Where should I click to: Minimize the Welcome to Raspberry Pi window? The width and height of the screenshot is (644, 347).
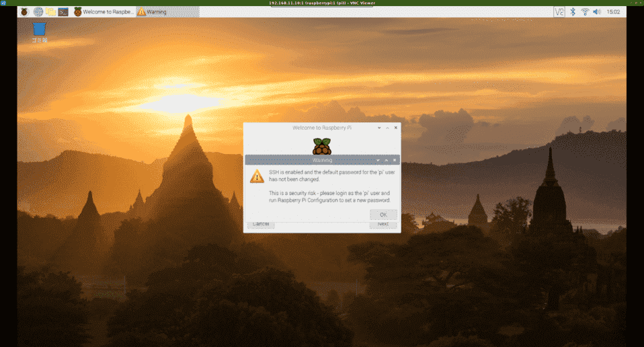tap(379, 128)
